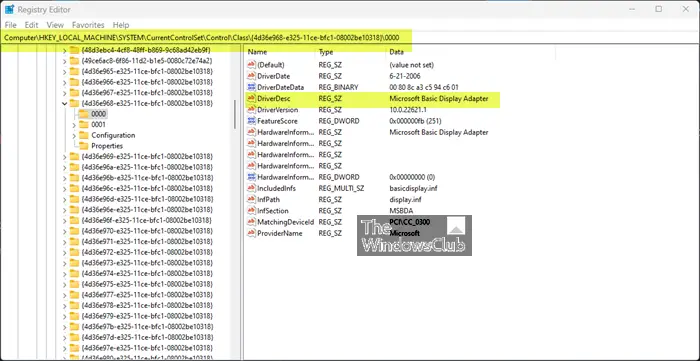Click the key tree vertical scrollbar

[235, 114]
